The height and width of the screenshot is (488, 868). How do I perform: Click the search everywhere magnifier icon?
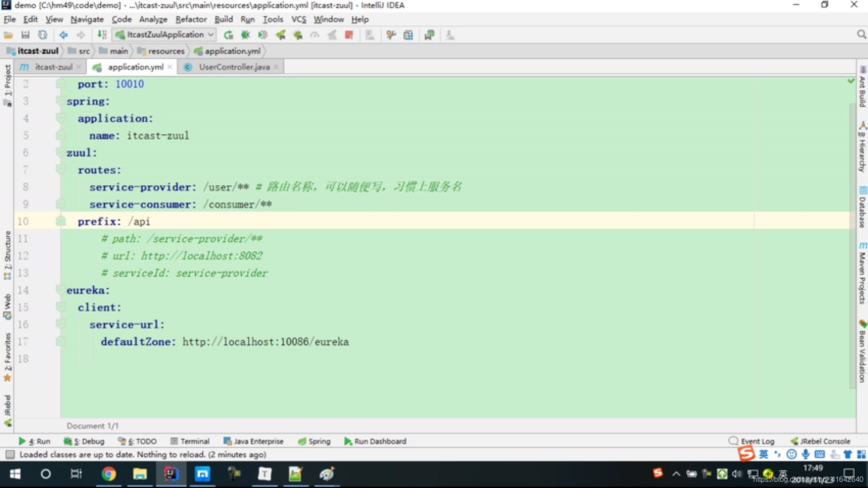coord(861,35)
